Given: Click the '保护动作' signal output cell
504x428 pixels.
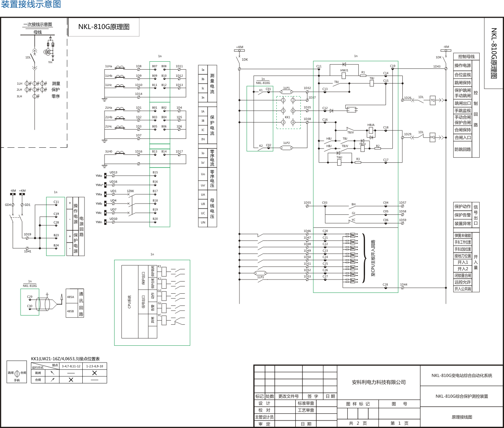Looking at the screenshot, I should tap(463, 206).
